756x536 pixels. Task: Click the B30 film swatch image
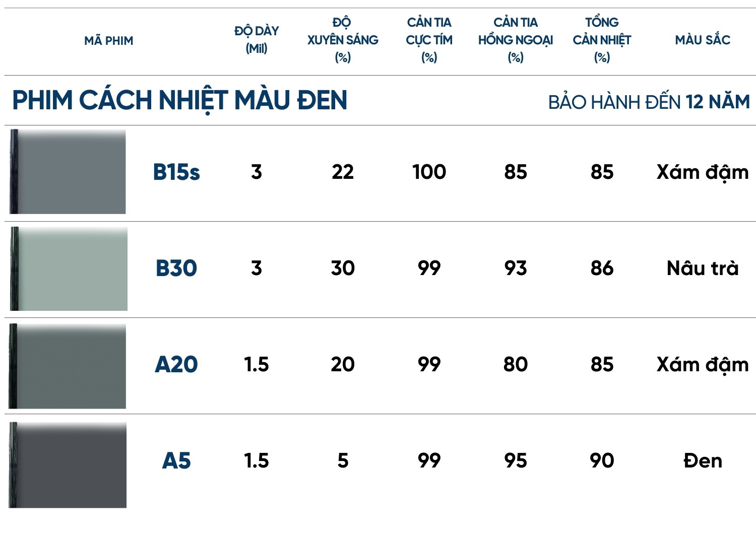pyautogui.click(x=69, y=269)
